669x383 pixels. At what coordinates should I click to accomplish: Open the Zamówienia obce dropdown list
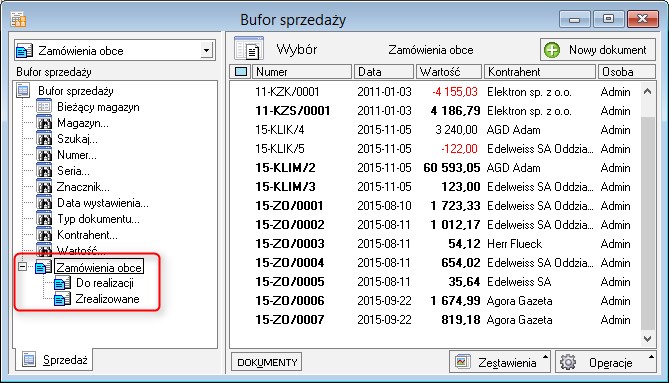tap(207, 51)
